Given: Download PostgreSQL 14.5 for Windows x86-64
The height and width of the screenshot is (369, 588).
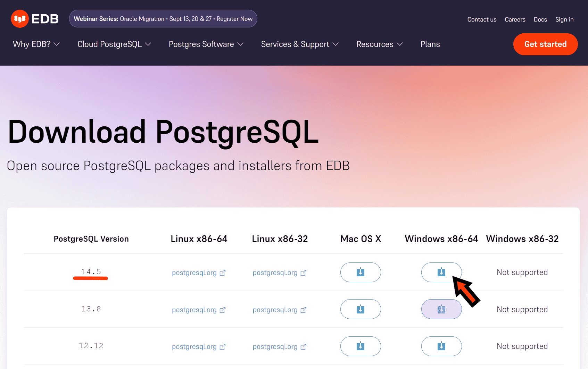Looking at the screenshot, I should click(441, 272).
